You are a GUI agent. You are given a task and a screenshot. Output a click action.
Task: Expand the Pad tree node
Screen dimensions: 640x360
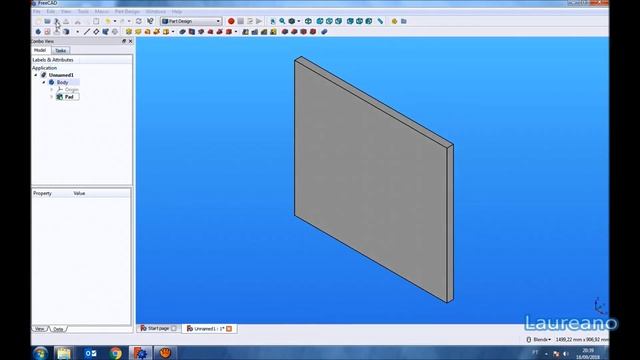point(52,97)
